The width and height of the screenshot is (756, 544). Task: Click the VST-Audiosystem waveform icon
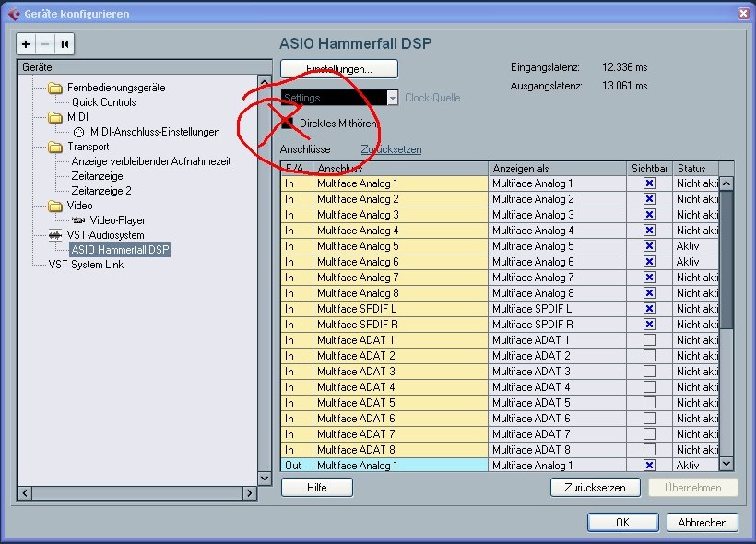[x=55, y=235]
